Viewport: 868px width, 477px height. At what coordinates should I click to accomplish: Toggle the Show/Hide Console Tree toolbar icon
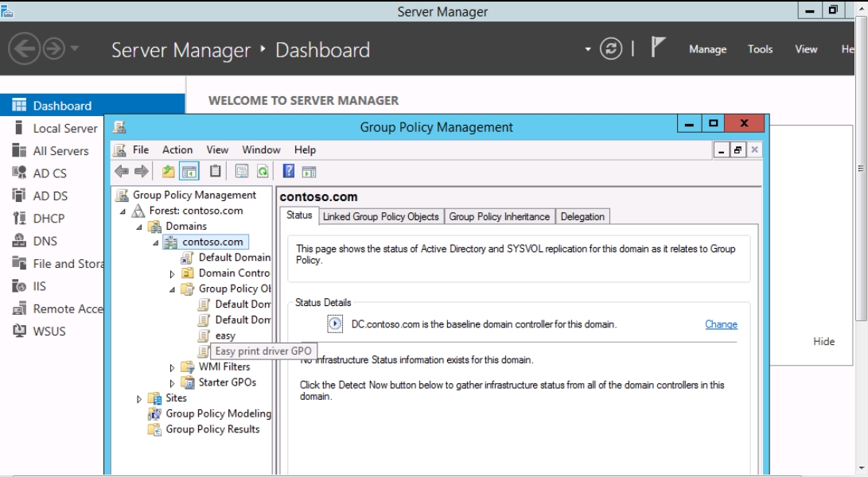coord(189,172)
